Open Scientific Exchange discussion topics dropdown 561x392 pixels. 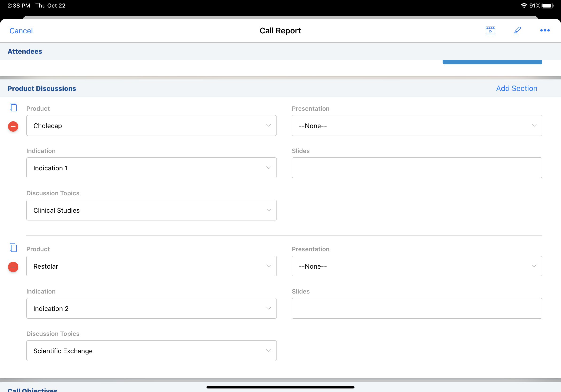click(x=151, y=351)
